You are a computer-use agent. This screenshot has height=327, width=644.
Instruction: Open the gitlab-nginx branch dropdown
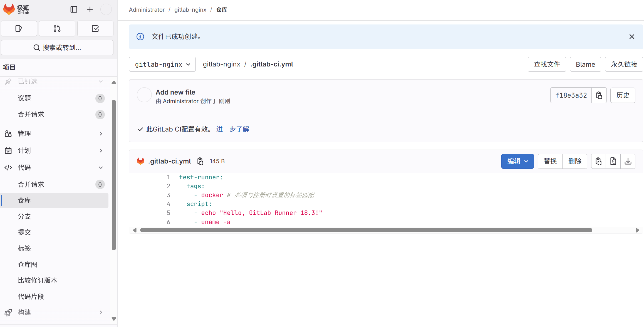click(x=162, y=64)
